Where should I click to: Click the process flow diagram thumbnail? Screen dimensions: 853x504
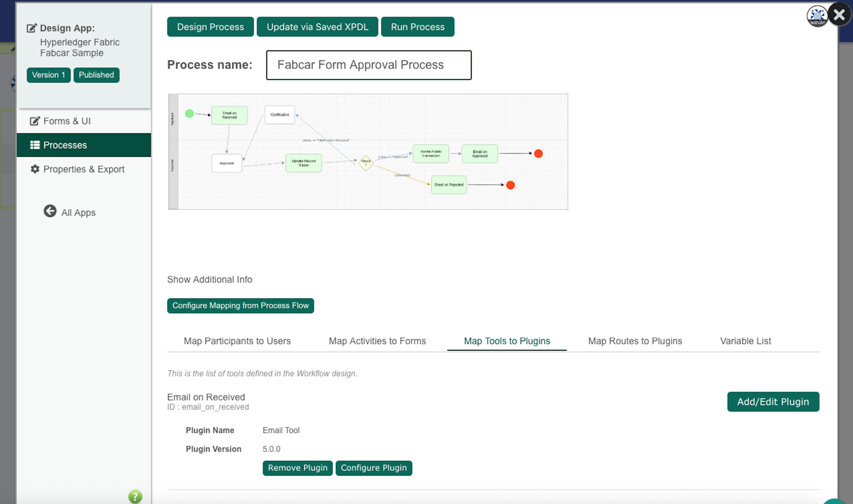click(x=368, y=151)
